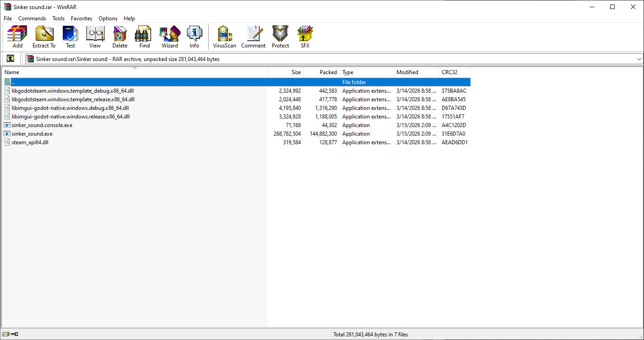
Task: Click packed size value 417,778
Action: (327, 99)
